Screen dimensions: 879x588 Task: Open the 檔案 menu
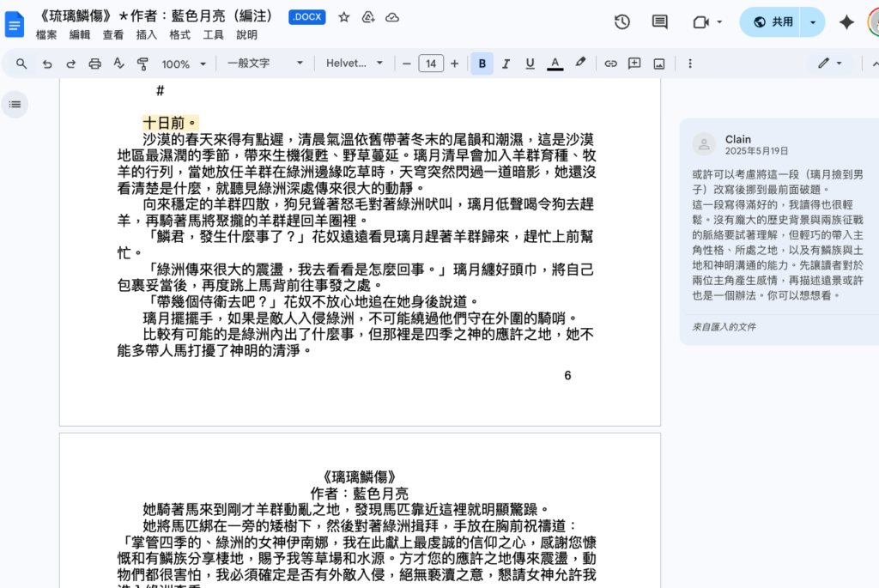46,34
